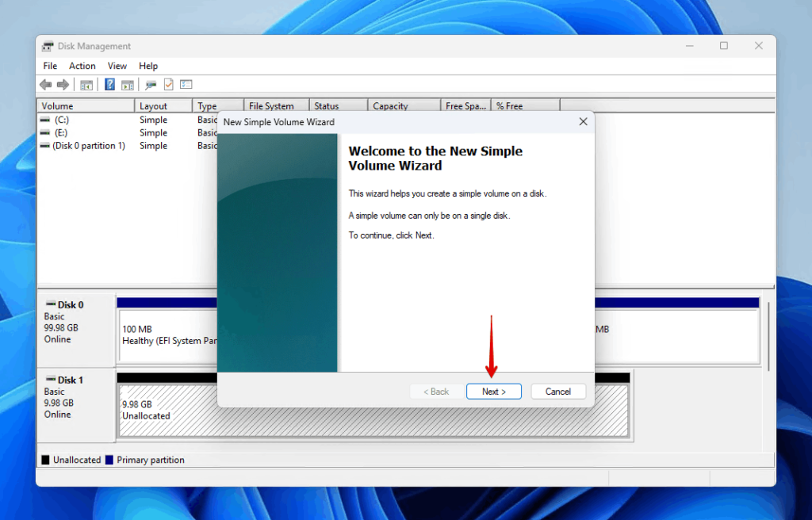Open the Action menu
Viewport: 812px width, 520px height.
82,66
